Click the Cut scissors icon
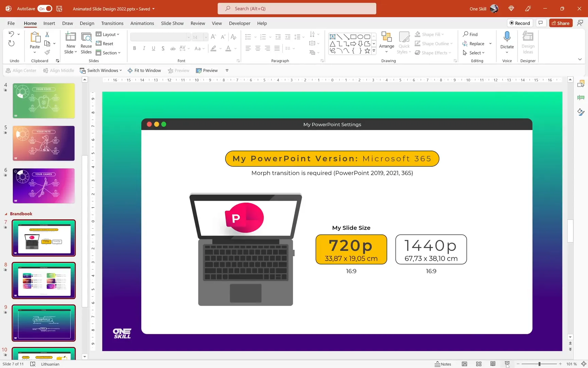Screen dimensions: 588x368 point(47,34)
